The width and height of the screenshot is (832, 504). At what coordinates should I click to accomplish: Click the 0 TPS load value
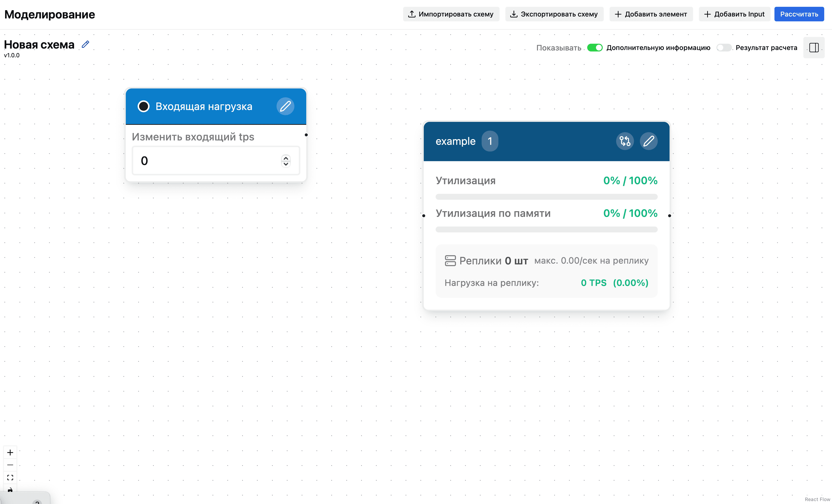tap(594, 283)
